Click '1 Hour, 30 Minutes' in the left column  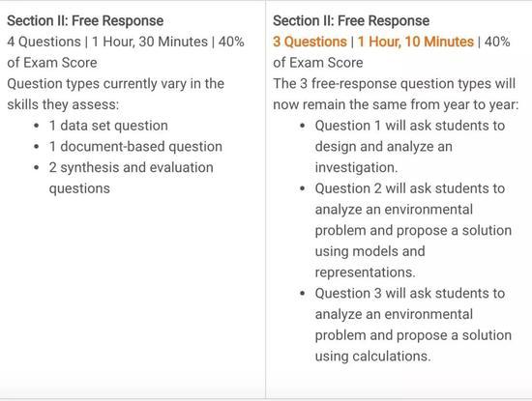(x=150, y=42)
